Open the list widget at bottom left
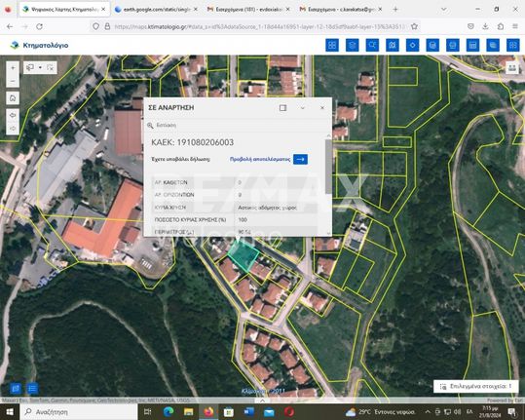The image size is (525, 420). [x=32, y=389]
